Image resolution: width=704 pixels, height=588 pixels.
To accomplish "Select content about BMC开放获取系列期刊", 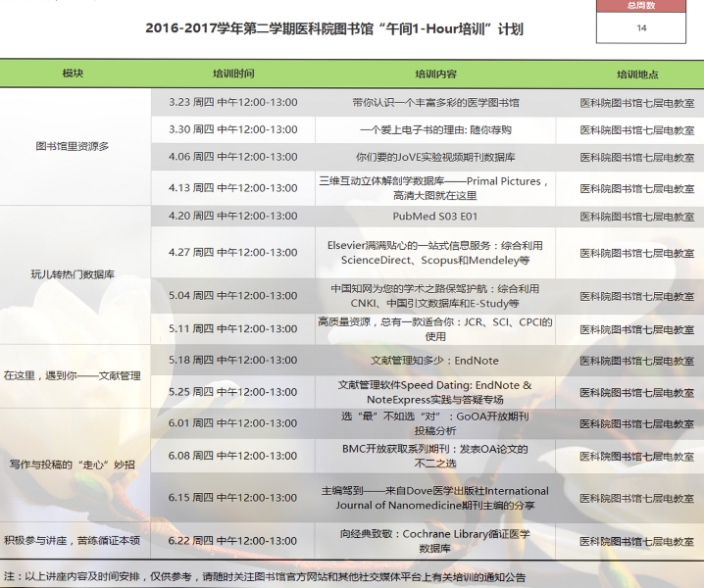I will (435, 456).
